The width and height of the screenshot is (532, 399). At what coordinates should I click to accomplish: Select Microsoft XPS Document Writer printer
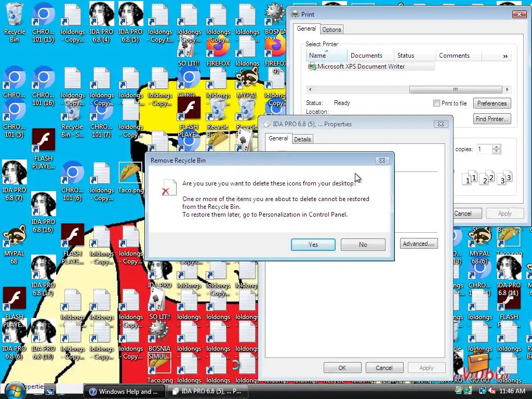point(371,66)
